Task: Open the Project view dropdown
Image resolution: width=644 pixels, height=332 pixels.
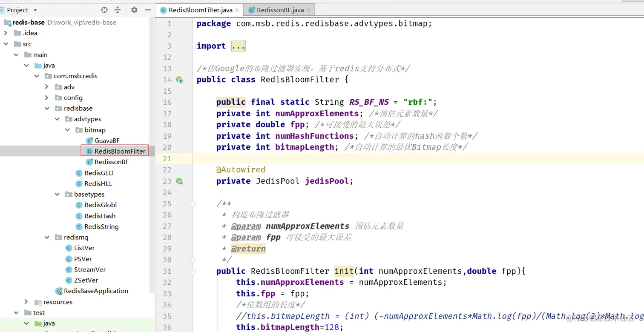Action: click(x=35, y=10)
